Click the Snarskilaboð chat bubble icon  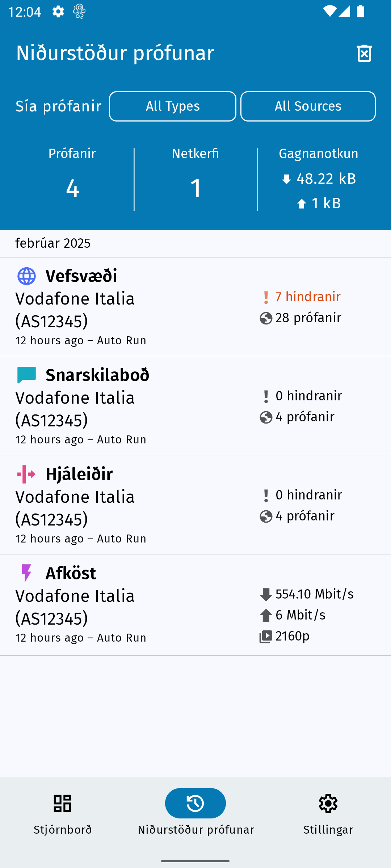(x=26, y=375)
